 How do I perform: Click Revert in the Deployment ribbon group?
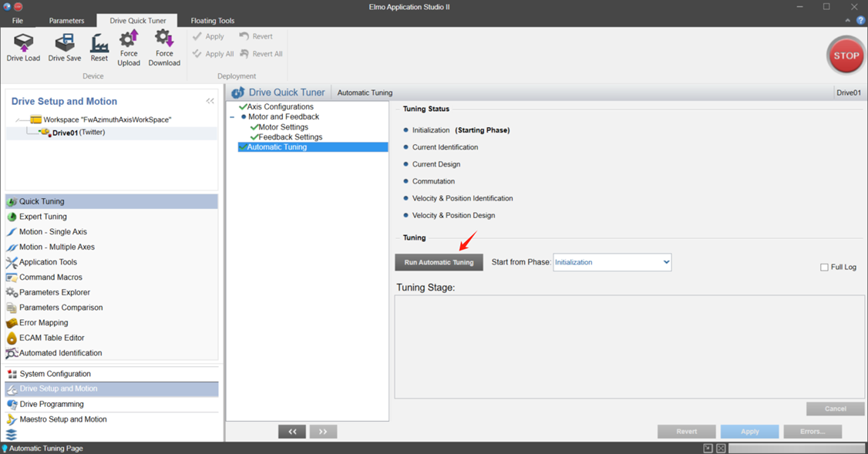(256, 36)
